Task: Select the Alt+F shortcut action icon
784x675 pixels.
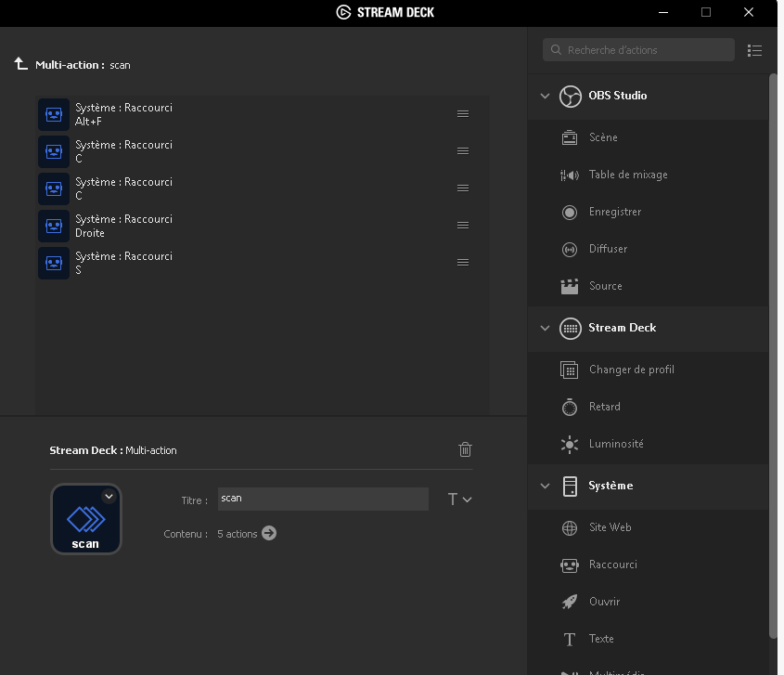Action: pyautogui.click(x=54, y=114)
